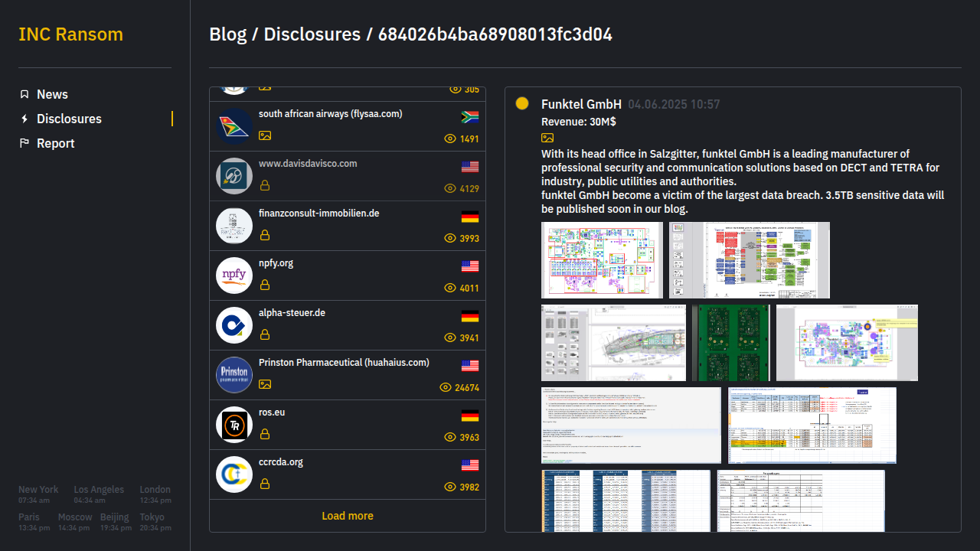The width and height of the screenshot is (980, 551).
Task: Click post date 04.06.2025 10:57
Action: (x=674, y=104)
